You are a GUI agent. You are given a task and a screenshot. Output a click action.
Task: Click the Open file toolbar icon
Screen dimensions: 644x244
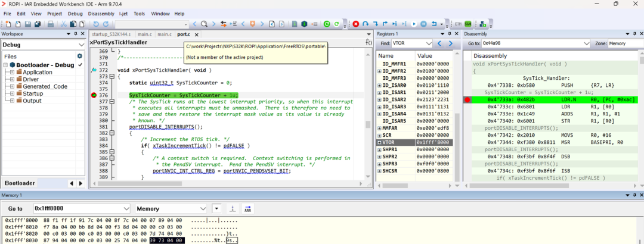coord(17,24)
